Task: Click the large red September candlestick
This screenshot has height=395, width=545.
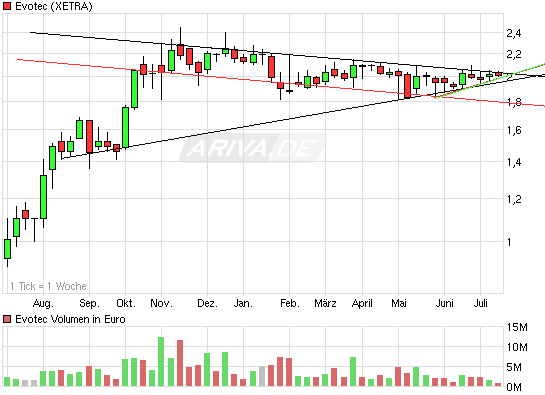Action: pyautogui.click(x=89, y=137)
